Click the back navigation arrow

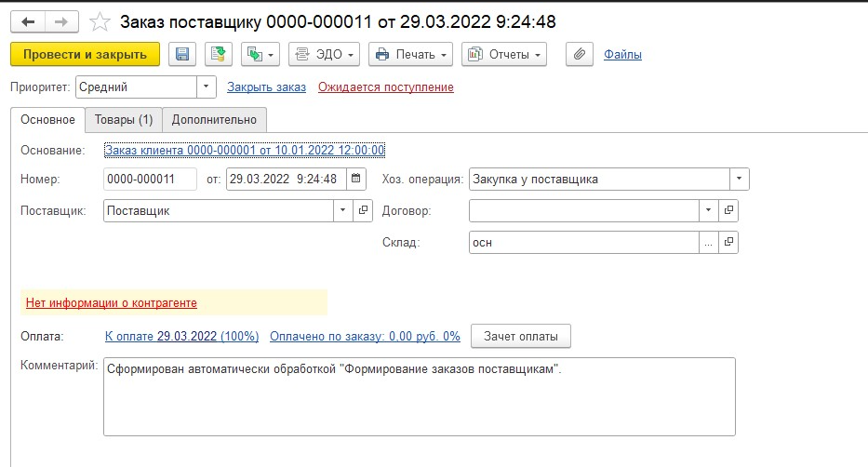pos(28,22)
